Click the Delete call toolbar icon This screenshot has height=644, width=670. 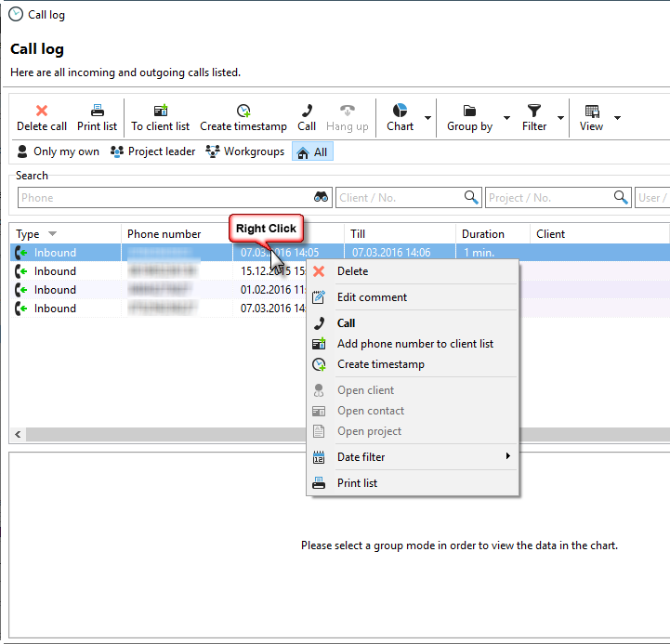tap(42, 111)
